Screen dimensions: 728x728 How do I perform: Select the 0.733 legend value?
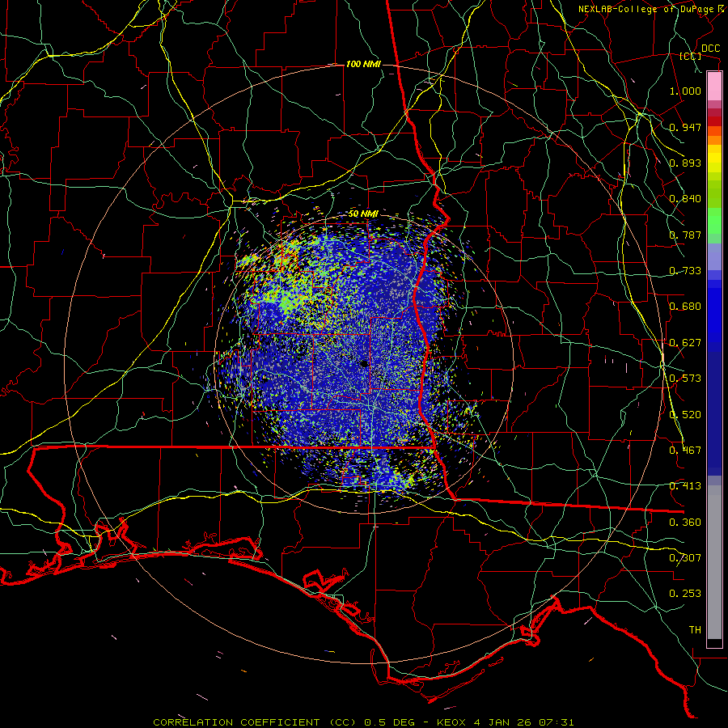pos(685,271)
